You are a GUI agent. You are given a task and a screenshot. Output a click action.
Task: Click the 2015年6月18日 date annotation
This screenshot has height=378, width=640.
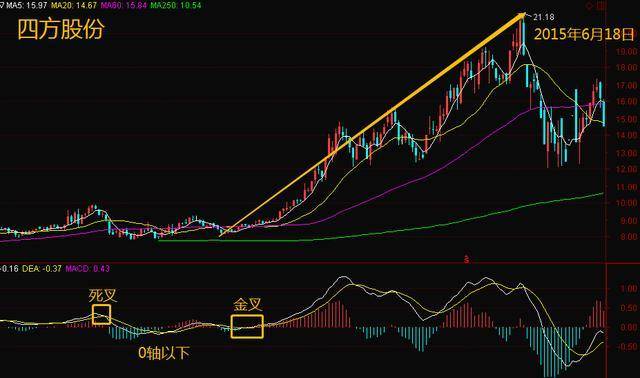click(x=584, y=34)
